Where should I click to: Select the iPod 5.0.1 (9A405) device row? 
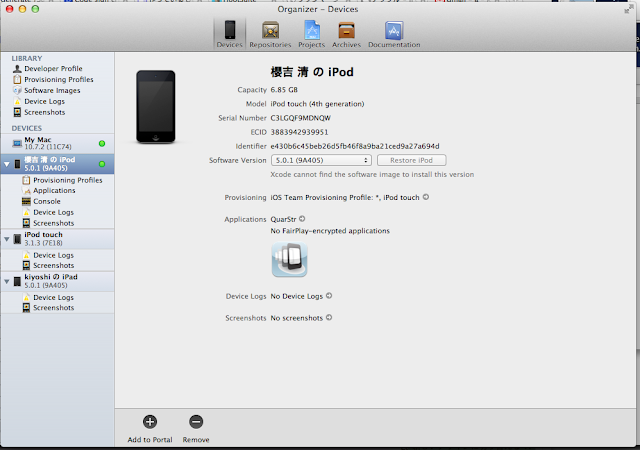tap(57, 164)
